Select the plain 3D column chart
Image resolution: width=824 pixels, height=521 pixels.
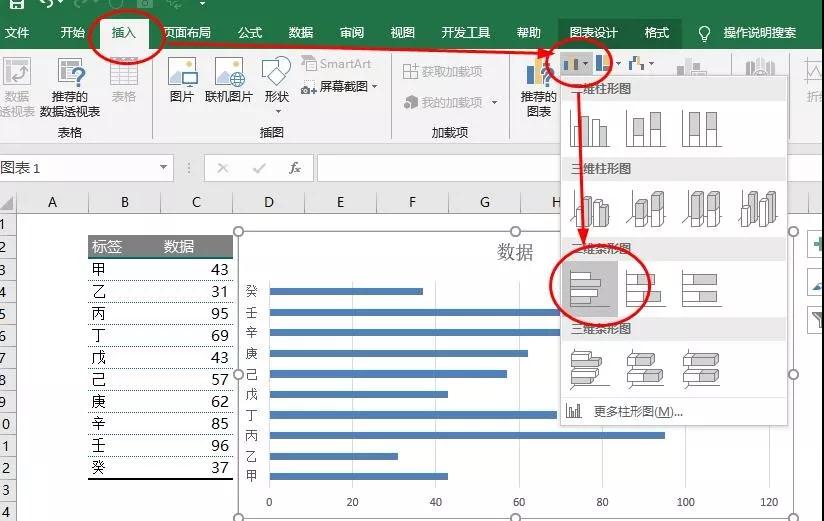coord(758,209)
